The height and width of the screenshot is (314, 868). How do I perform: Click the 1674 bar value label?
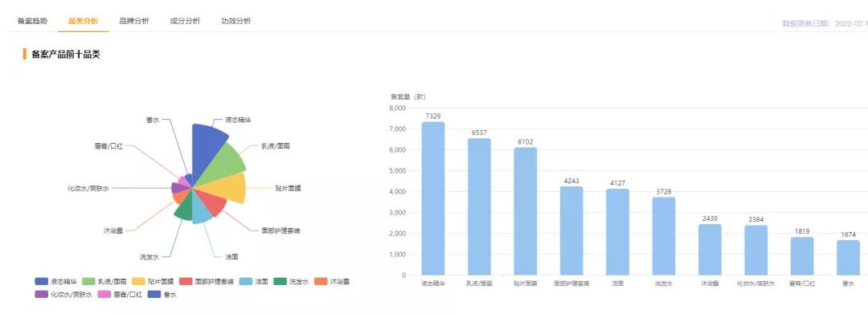848,234
